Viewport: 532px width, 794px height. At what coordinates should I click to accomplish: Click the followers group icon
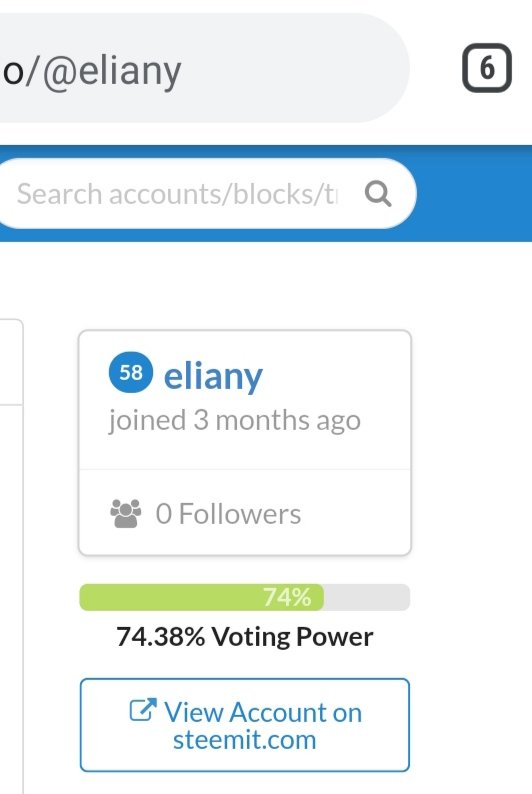point(126,513)
